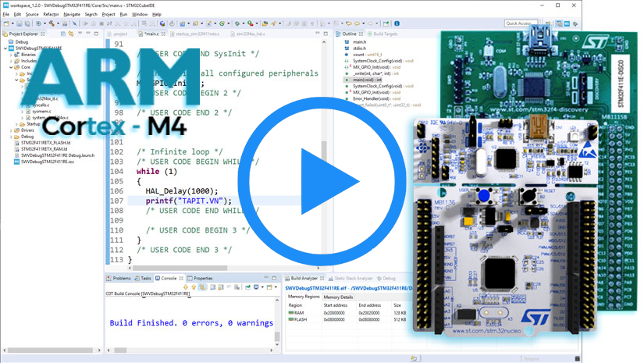Open the Project menu
Viewport: 644px width, 363px height.
coord(109,14)
